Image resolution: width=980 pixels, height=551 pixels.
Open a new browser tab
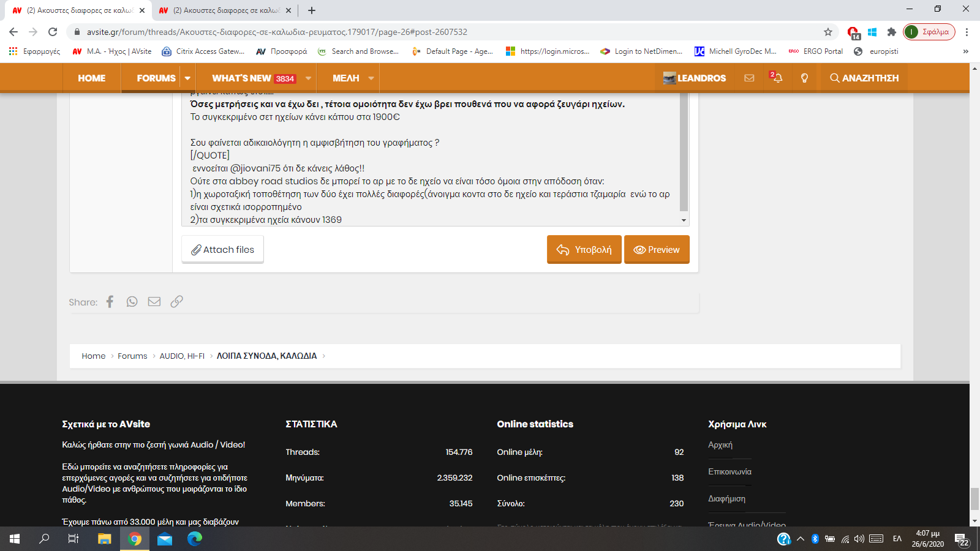point(312,10)
